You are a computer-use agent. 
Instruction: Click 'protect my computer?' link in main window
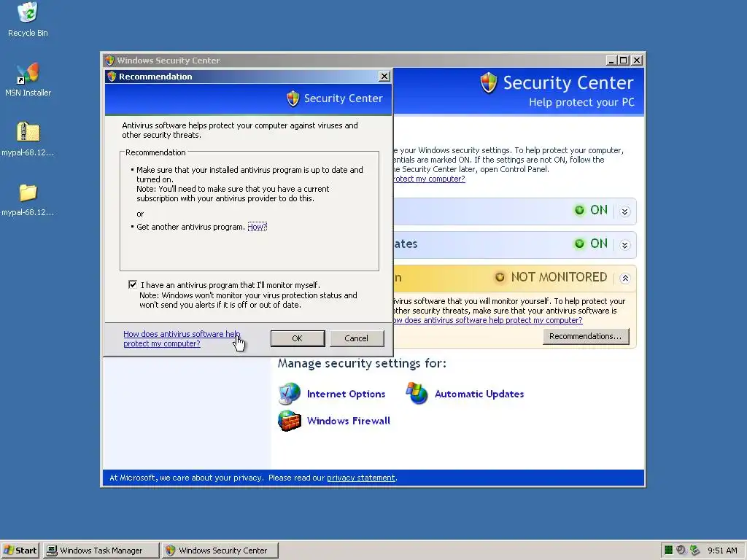(429, 179)
